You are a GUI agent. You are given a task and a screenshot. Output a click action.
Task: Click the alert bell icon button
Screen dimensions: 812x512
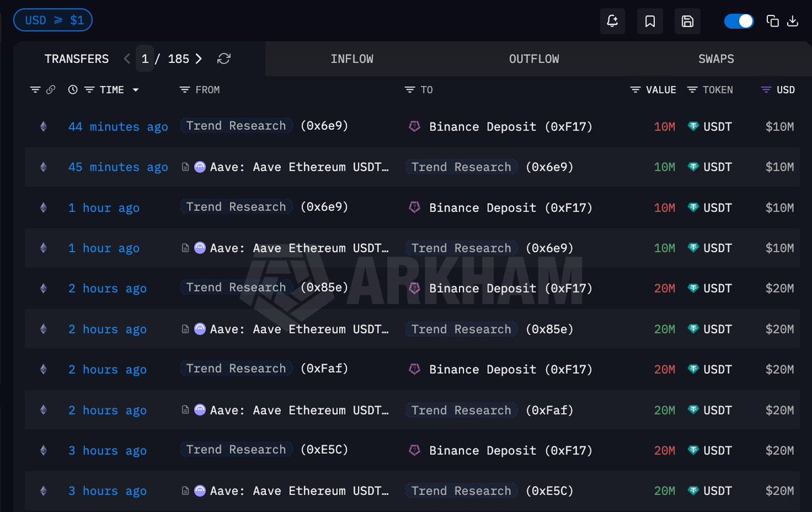coord(612,21)
